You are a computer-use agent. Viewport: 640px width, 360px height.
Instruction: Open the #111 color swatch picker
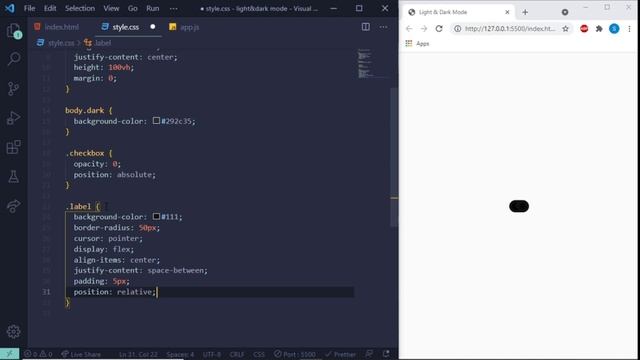156,216
